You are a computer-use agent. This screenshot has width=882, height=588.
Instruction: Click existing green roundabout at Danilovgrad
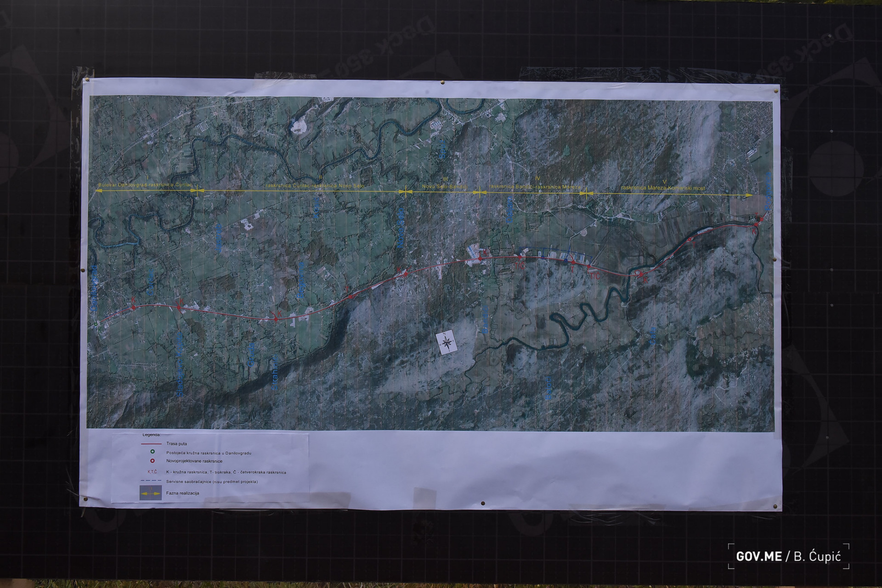pos(96,325)
